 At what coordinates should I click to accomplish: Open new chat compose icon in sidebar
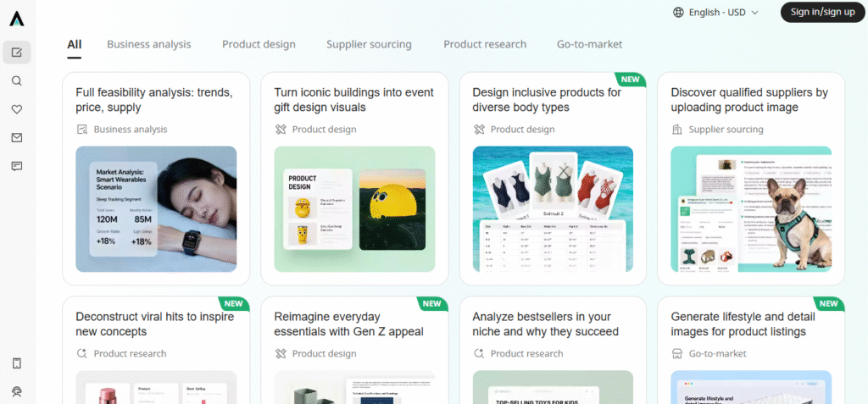(17, 53)
